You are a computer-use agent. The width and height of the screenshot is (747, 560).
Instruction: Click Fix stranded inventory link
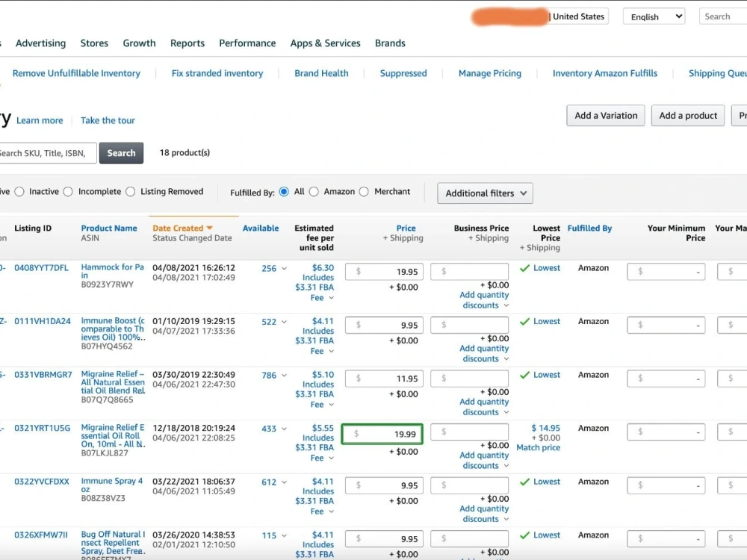[x=217, y=73]
